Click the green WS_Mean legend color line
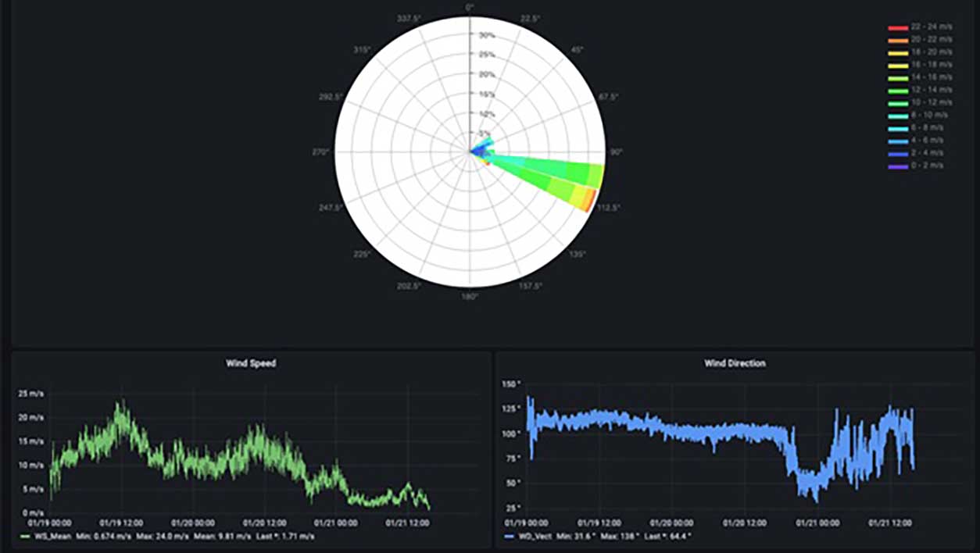The image size is (980, 553). tap(24, 537)
